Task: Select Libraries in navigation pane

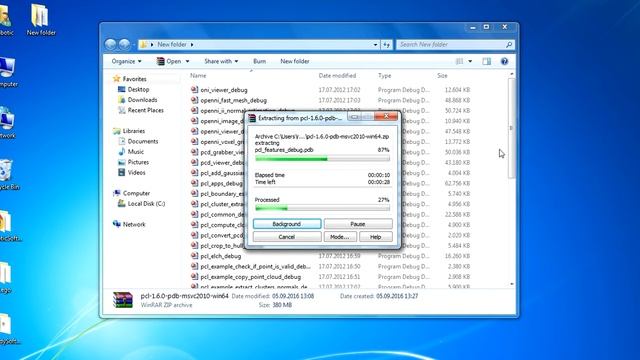Action: [133, 131]
